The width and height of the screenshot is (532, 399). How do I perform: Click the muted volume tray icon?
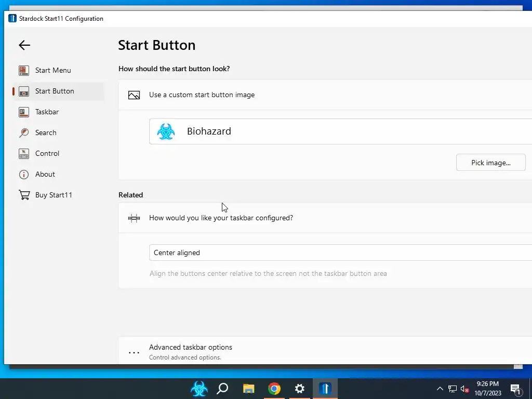464,389
